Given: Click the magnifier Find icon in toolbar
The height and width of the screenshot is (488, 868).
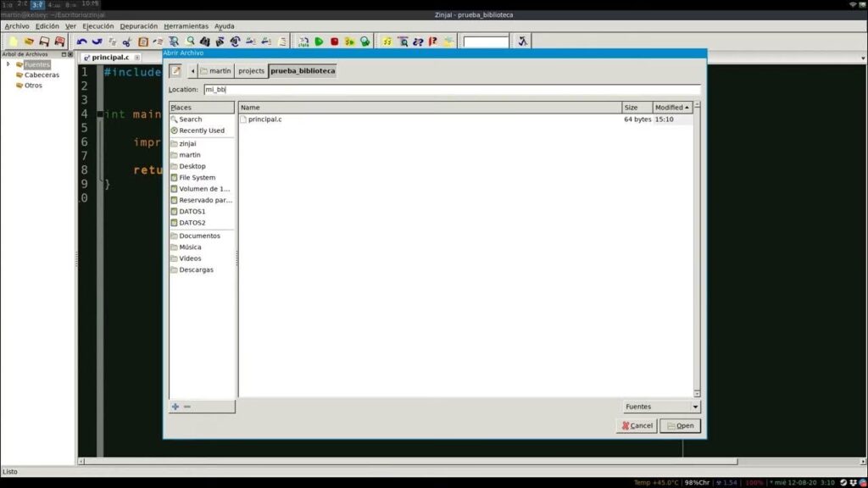Looking at the screenshot, I should point(190,41).
